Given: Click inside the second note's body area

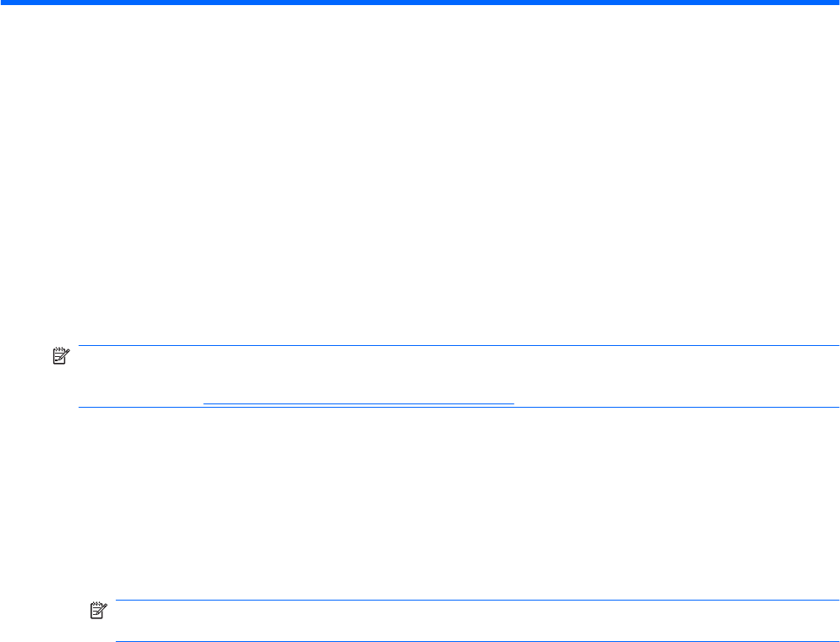Looking at the screenshot, I should (x=474, y=621).
